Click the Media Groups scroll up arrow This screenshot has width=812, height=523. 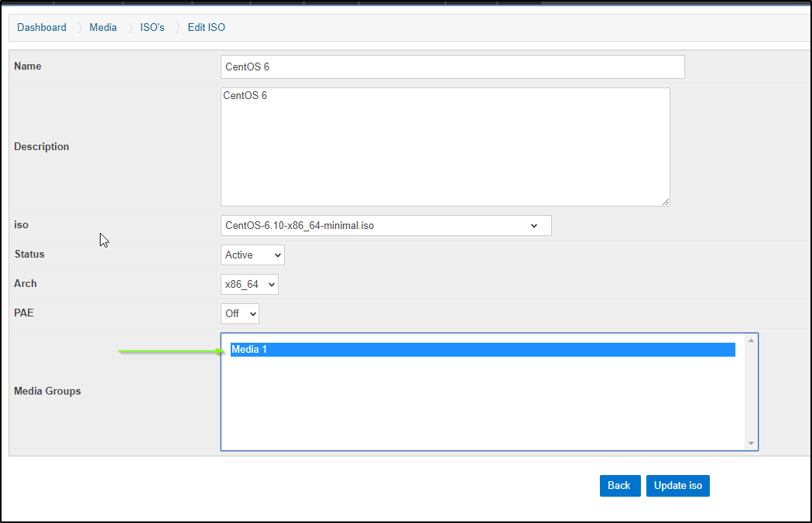(x=751, y=340)
